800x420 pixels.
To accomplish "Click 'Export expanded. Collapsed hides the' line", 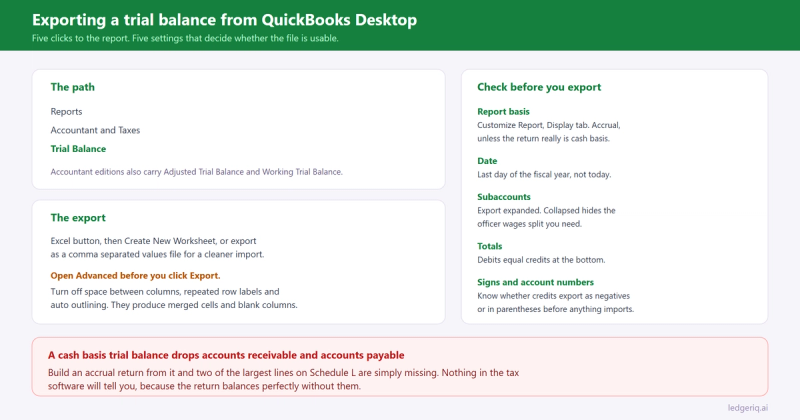I will pos(546,210).
